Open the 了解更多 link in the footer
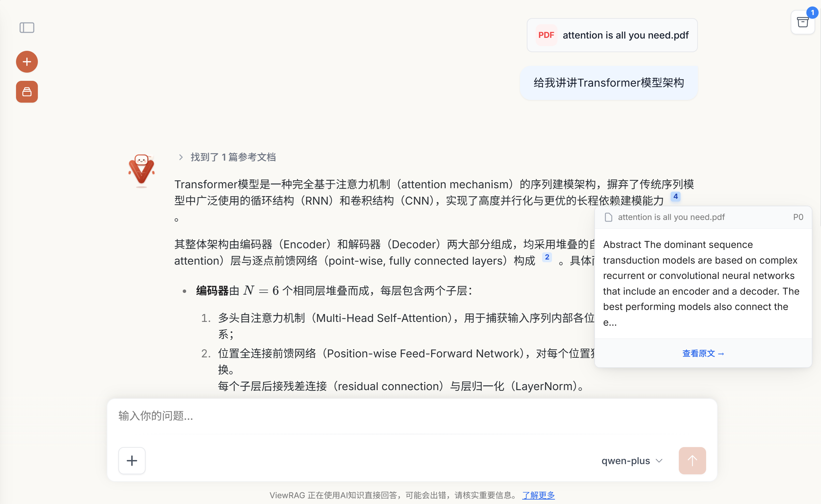 [x=538, y=495]
